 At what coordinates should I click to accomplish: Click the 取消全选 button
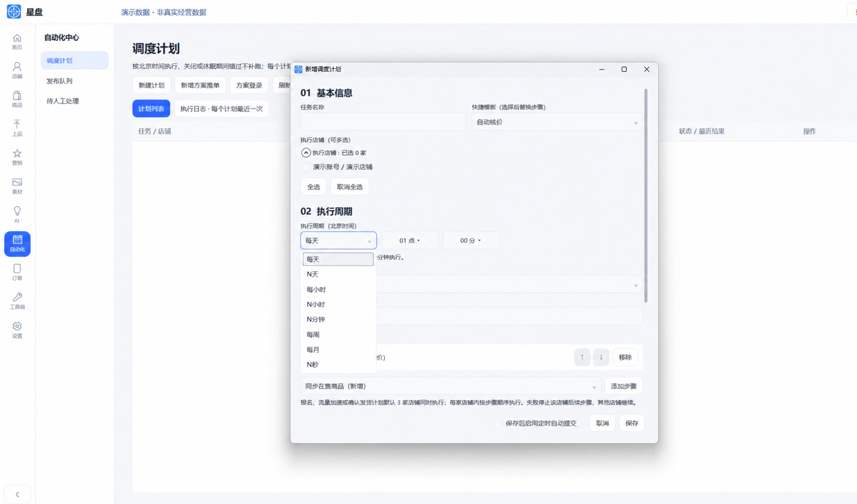pos(350,187)
